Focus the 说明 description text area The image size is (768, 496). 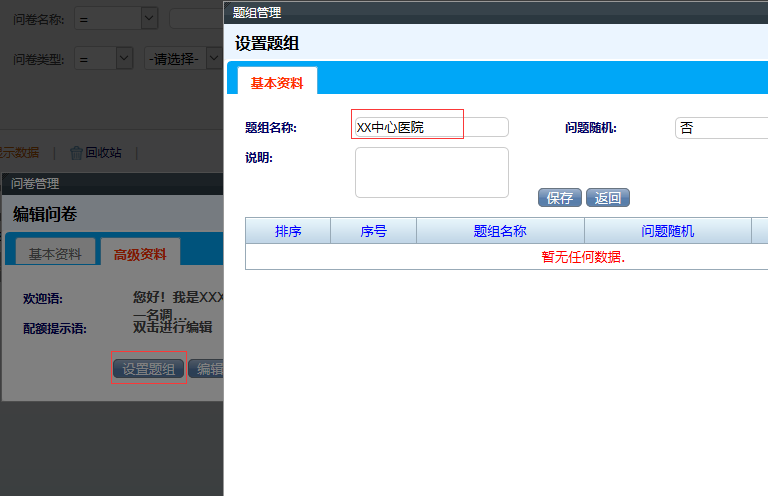[x=431, y=172]
